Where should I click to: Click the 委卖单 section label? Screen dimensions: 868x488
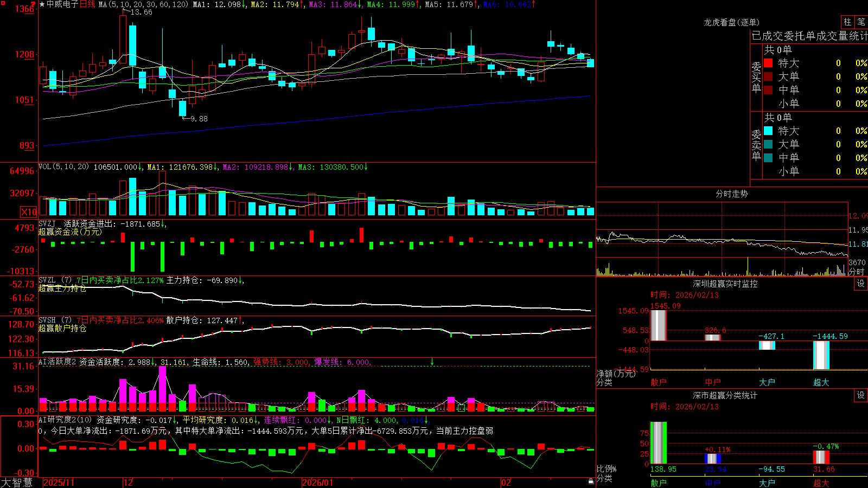pos(756,145)
